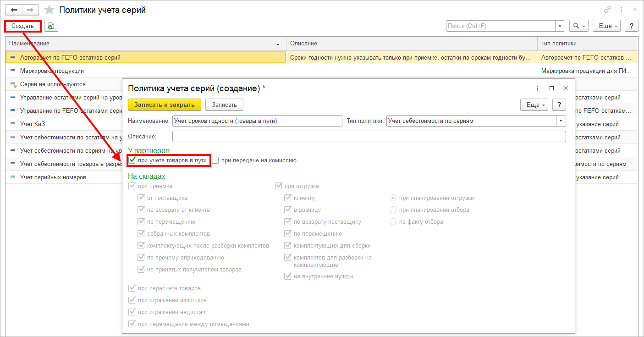Click the cell Маркировка продукции для ГИ...
Image resolution: width=644 pixels, height=337 pixels.
(588, 71)
